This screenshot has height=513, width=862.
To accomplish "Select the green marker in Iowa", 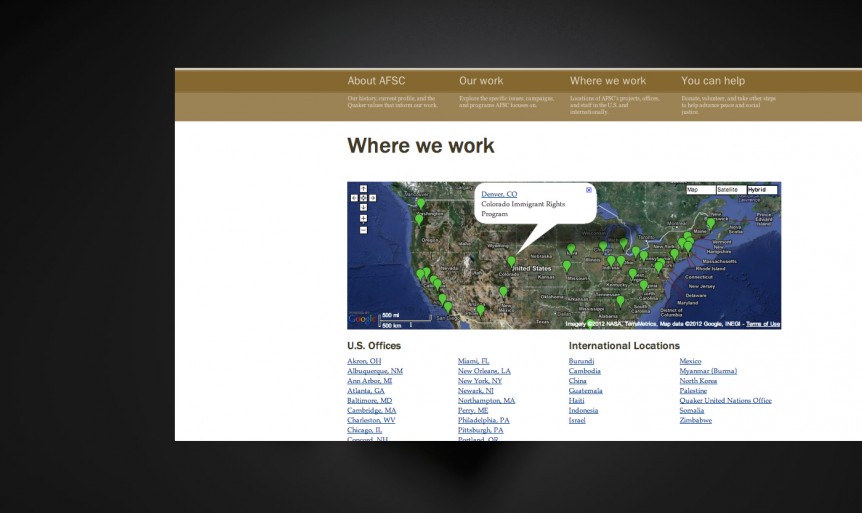I will [x=571, y=250].
